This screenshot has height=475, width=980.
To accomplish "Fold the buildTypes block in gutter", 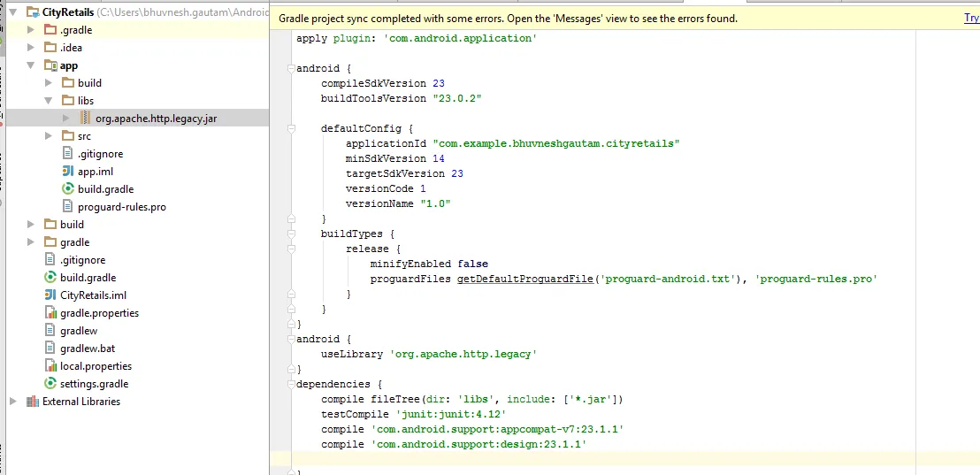I will (291, 234).
